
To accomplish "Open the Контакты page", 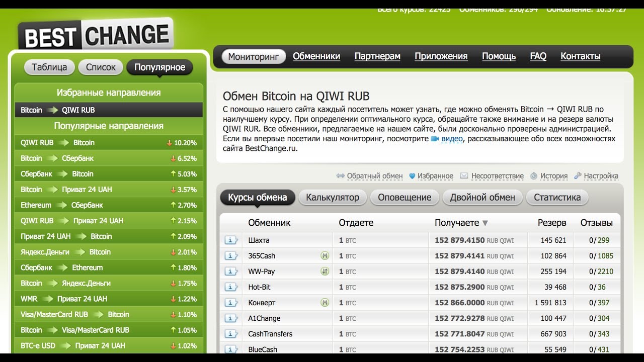I will [x=580, y=56].
